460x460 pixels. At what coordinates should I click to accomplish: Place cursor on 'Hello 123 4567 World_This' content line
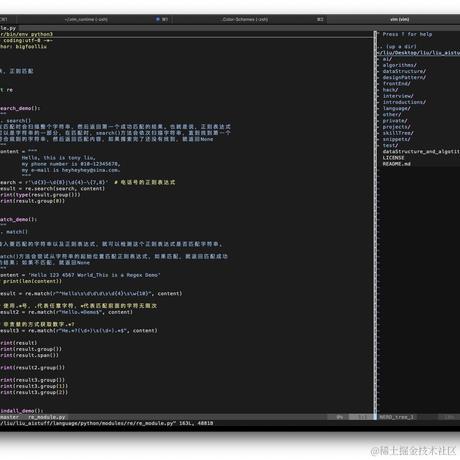click(x=80, y=275)
